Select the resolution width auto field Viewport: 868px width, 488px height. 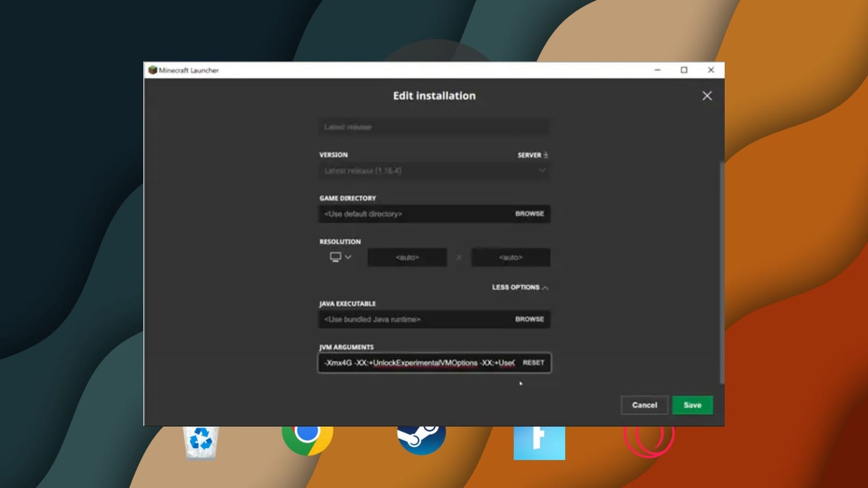click(x=407, y=257)
